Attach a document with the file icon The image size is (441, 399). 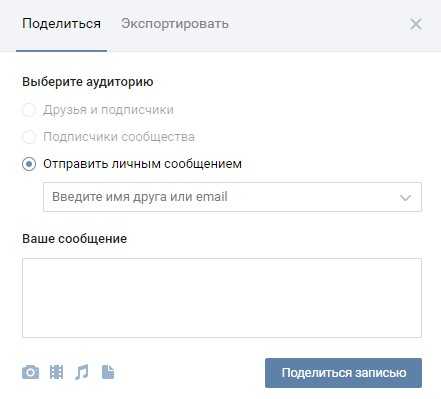[x=108, y=372]
